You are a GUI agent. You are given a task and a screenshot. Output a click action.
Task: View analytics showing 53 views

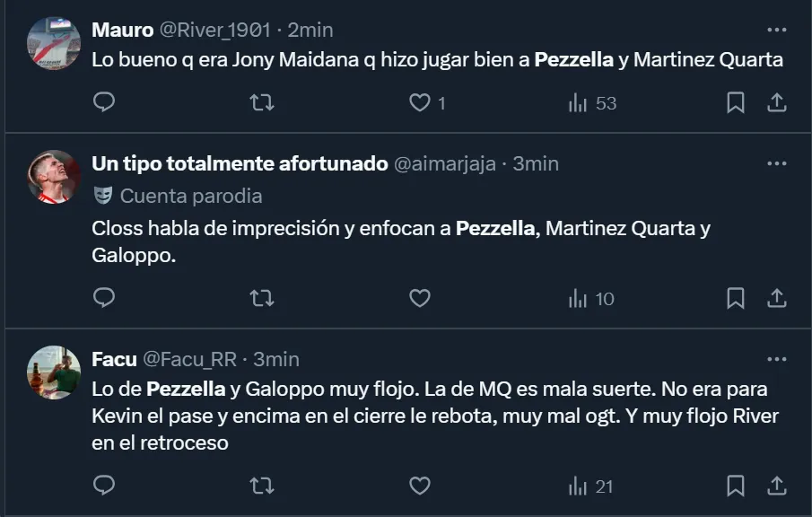pyautogui.click(x=592, y=103)
